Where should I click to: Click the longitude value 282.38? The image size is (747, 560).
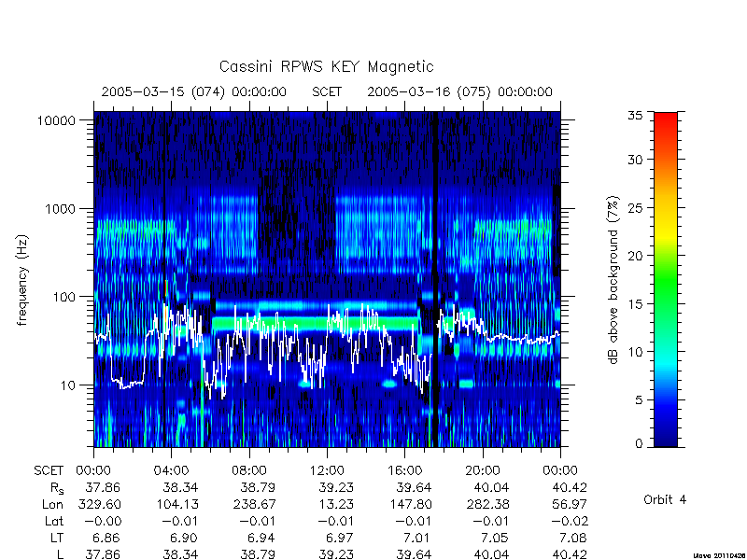(487, 504)
